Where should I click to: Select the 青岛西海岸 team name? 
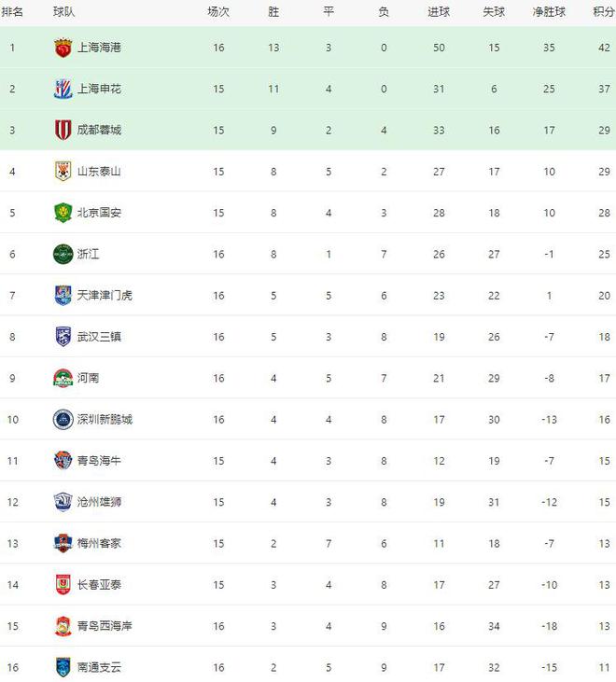(105, 626)
